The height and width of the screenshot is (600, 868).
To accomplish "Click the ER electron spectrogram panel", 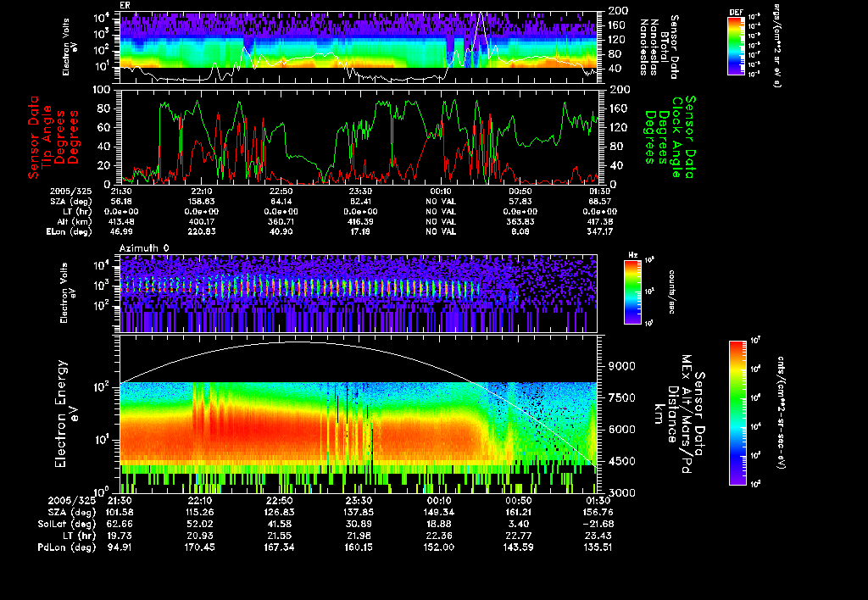I will 359,47.
